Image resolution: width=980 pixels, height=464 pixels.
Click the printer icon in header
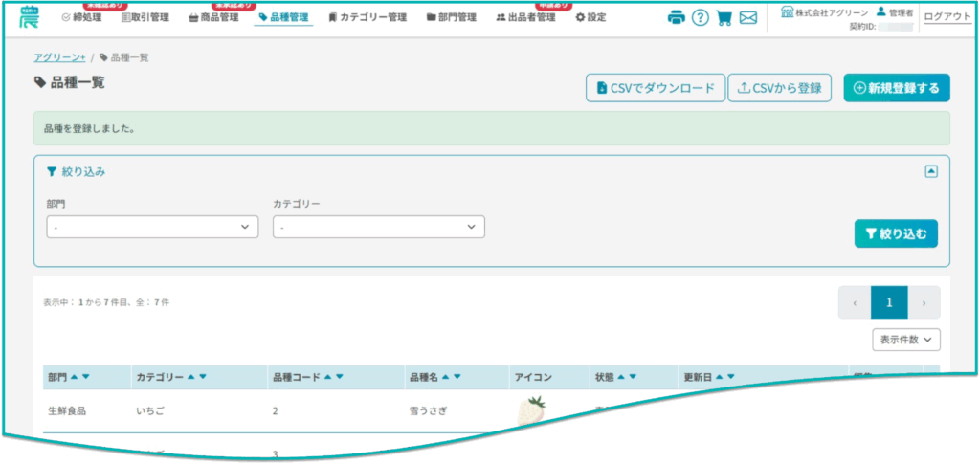(676, 18)
